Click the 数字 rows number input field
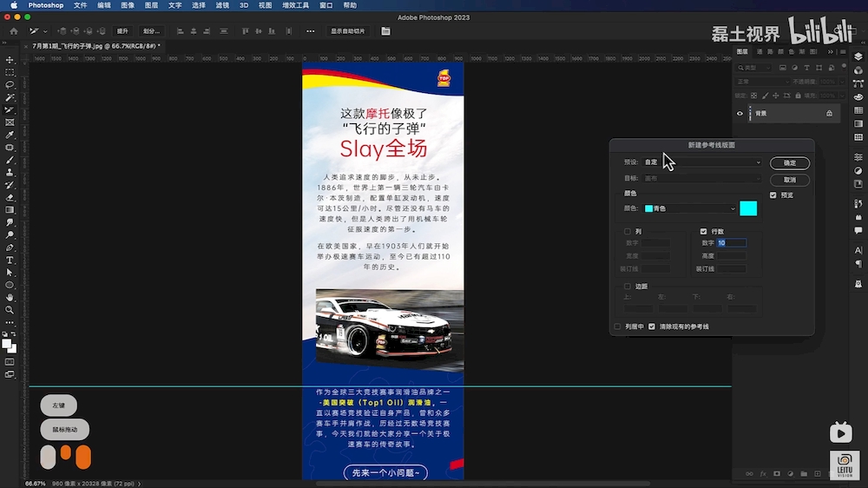The height and width of the screenshot is (488, 868). [x=732, y=242]
